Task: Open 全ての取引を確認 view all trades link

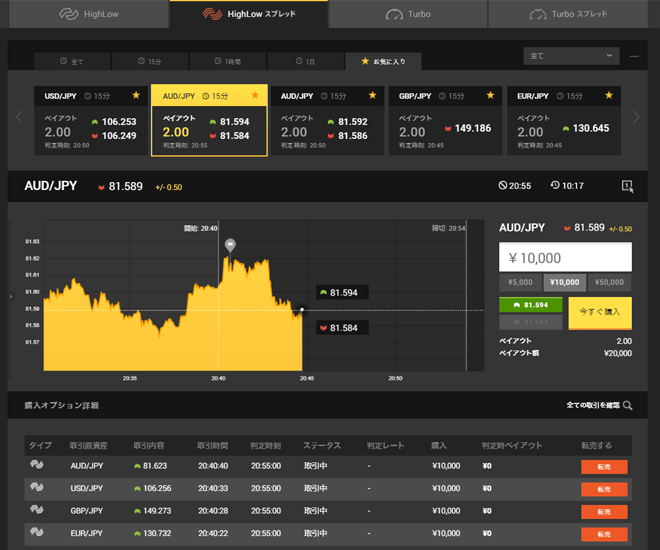Action: (x=593, y=405)
